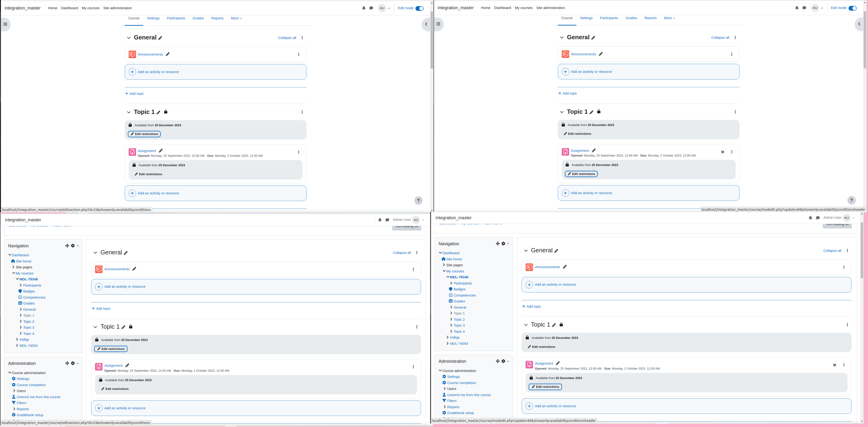Open Admin User menu in bottom-right window
The height and width of the screenshot is (427, 868).
pyautogui.click(x=839, y=218)
